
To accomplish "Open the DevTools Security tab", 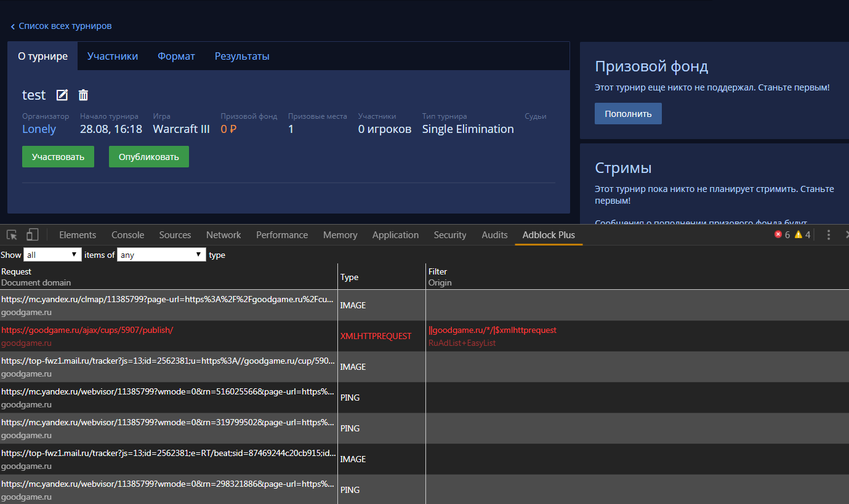I will pos(450,234).
